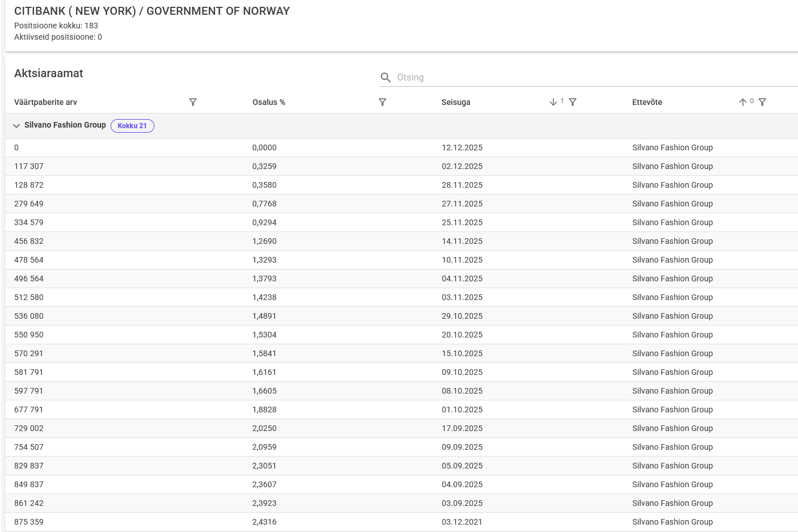Click the Silvano Fashion Group group title
This screenshot has width=798, height=532.
[x=65, y=125]
